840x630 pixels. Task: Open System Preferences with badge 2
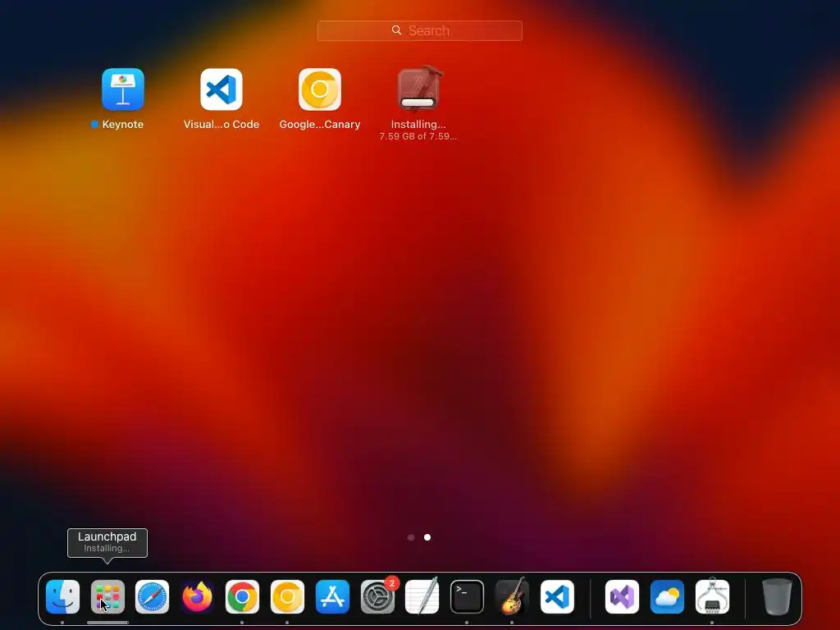377,596
